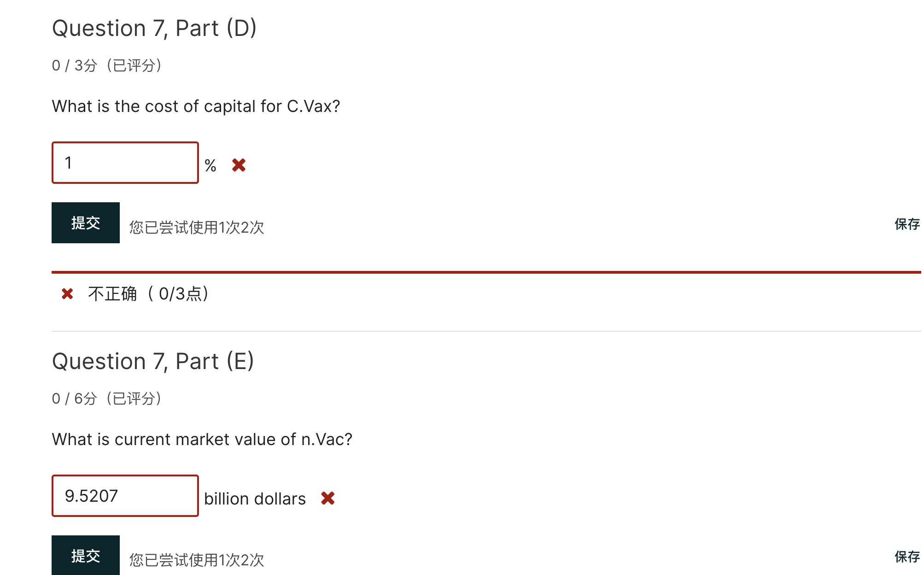Submit the Part (D) answer via 提交
The width and height of the screenshot is (924, 575).
[85, 223]
